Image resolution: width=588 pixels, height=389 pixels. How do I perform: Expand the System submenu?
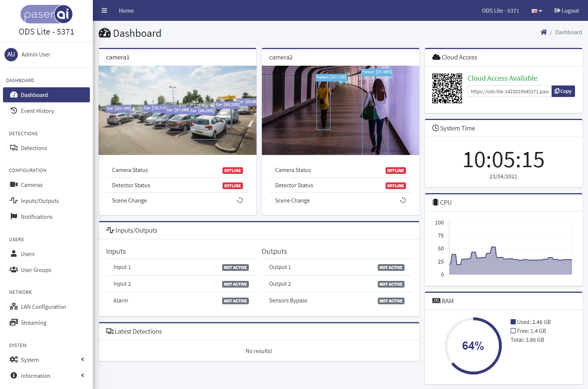[x=46, y=360]
